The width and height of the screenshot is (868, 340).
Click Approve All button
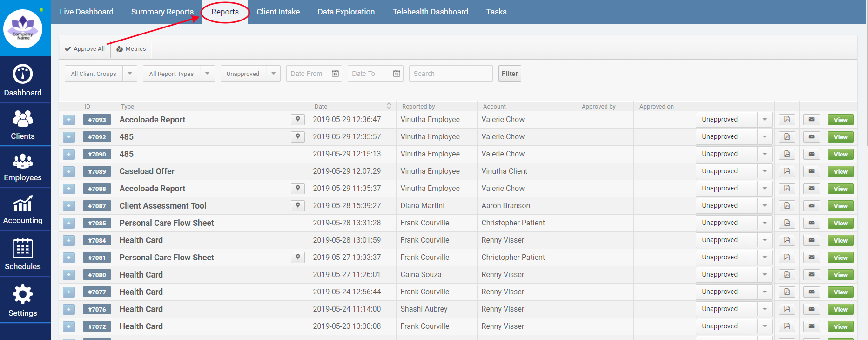coord(85,49)
